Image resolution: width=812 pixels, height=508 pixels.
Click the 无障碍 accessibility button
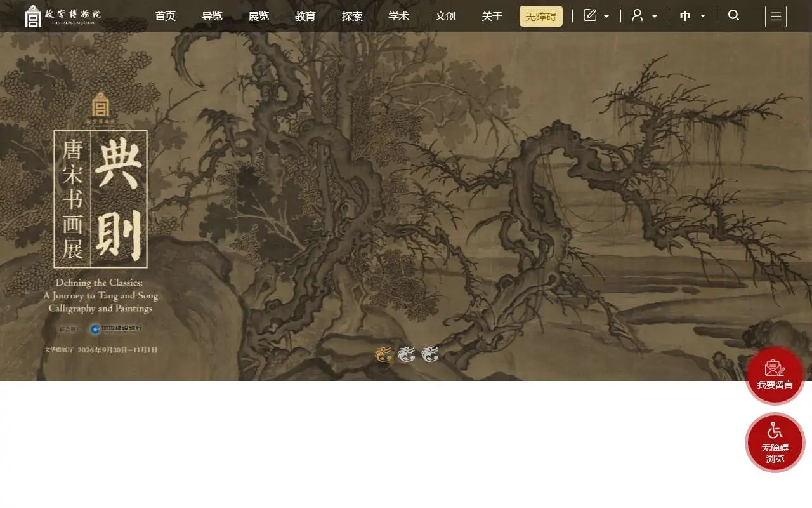541,17
